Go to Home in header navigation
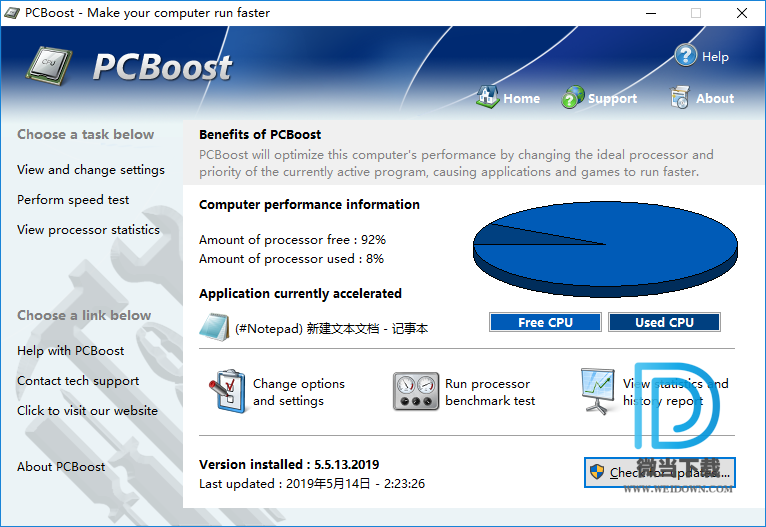The height and width of the screenshot is (527, 766). tap(521, 98)
